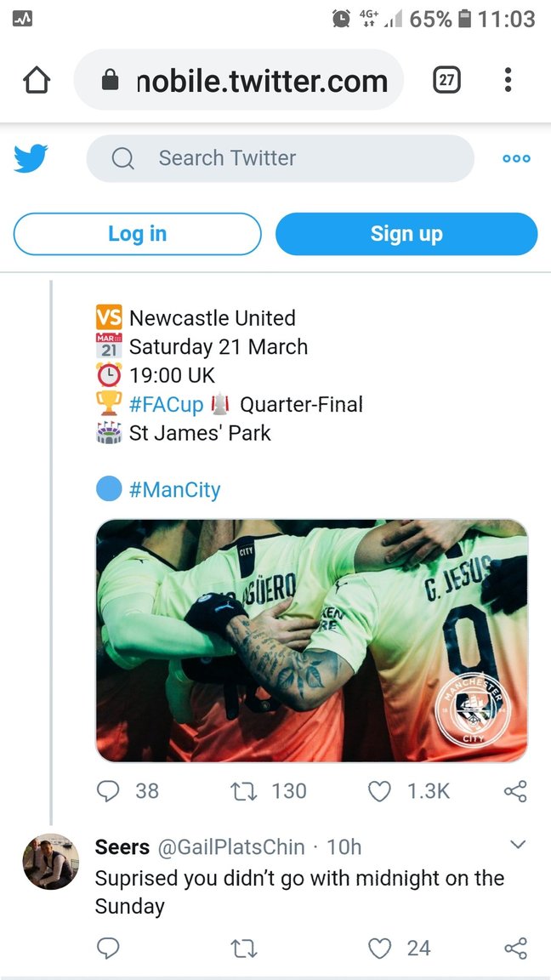Open the #FACup hashtag link
Image resolution: width=551 pixels, height=980 pixels.
click(x=167, y=404)
